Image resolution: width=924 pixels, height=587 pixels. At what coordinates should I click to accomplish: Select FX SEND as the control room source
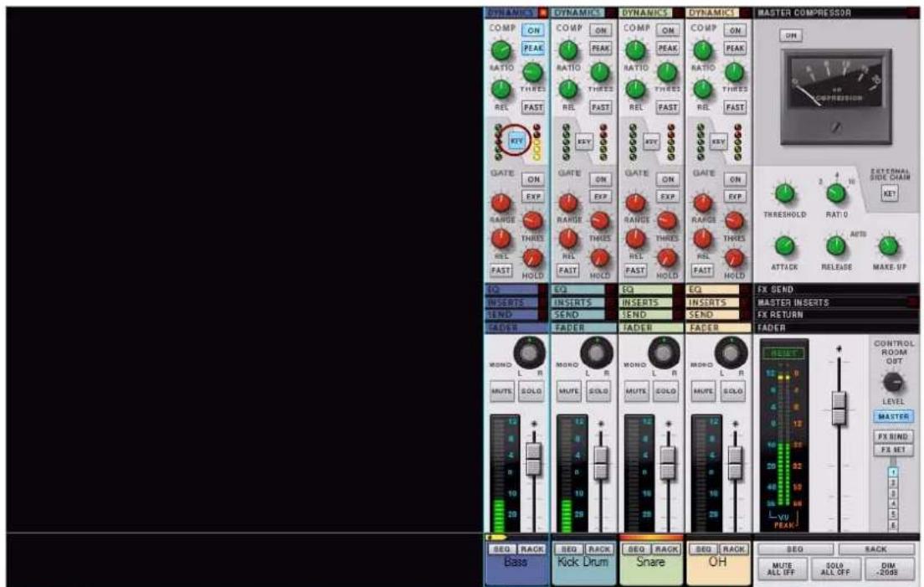(893, 437)
